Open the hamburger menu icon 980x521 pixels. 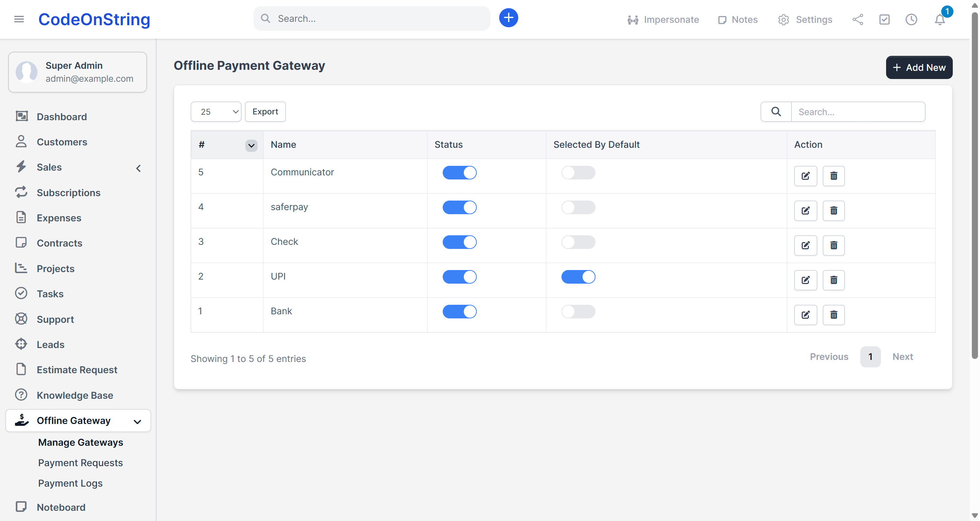point(19,19)
